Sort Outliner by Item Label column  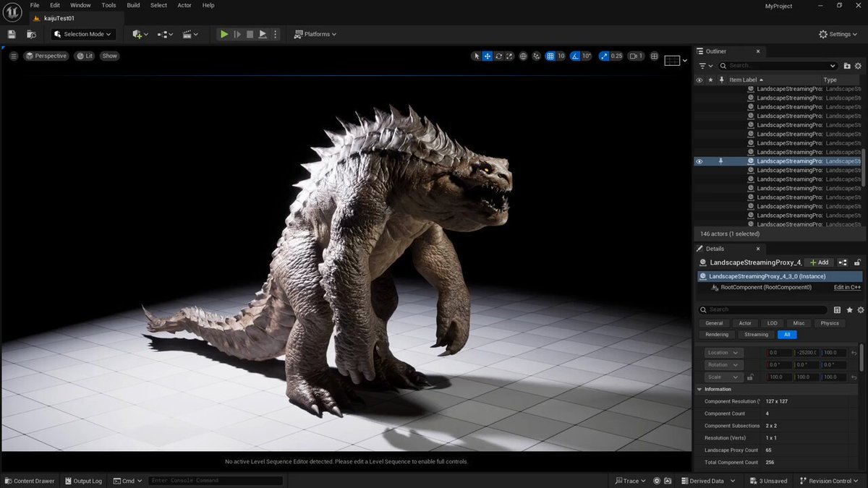click(x=745, y=80)
